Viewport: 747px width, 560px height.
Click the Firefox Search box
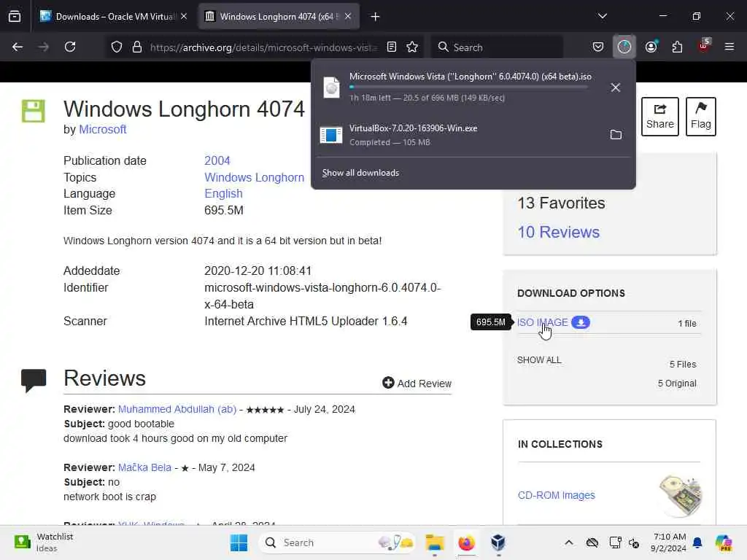(x=497, y=47)
